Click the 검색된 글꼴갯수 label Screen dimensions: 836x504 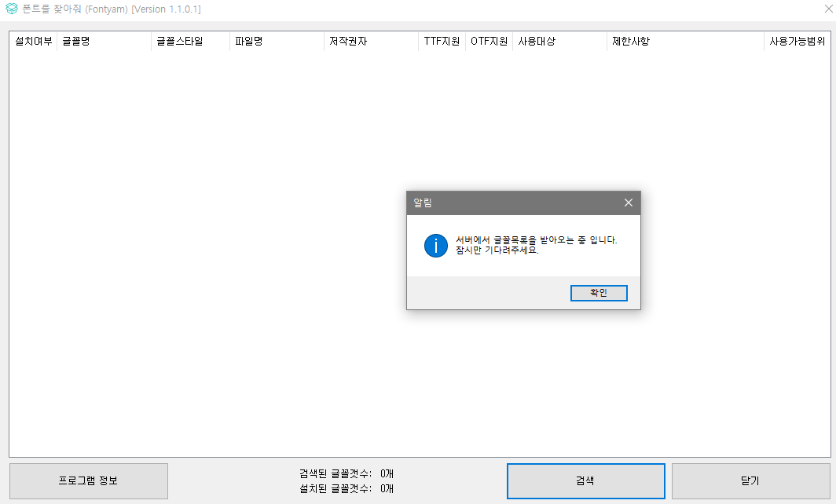[335, 473]
